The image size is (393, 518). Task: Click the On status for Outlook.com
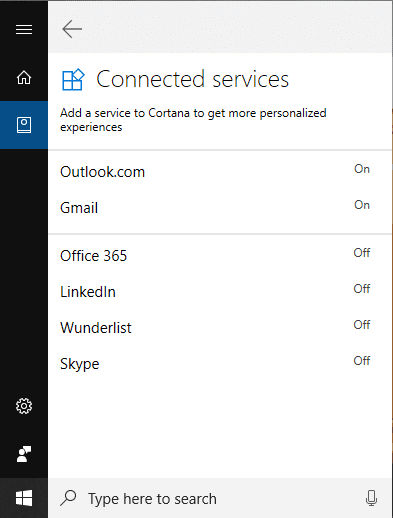(x=362, y=169)
